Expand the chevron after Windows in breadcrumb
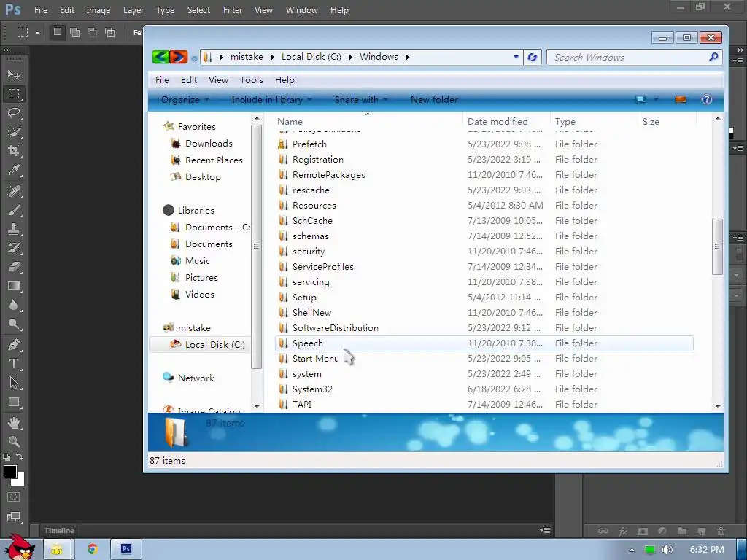 pyautogui.click(x=407, y=57)
